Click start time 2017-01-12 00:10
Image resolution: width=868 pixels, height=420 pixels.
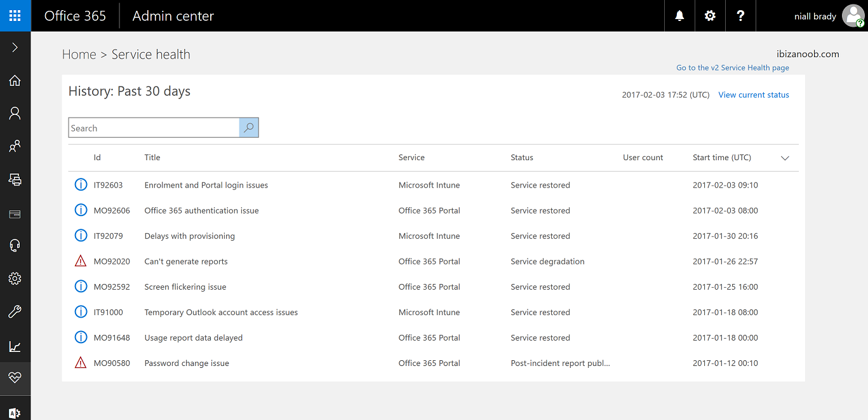coord(725,363)
